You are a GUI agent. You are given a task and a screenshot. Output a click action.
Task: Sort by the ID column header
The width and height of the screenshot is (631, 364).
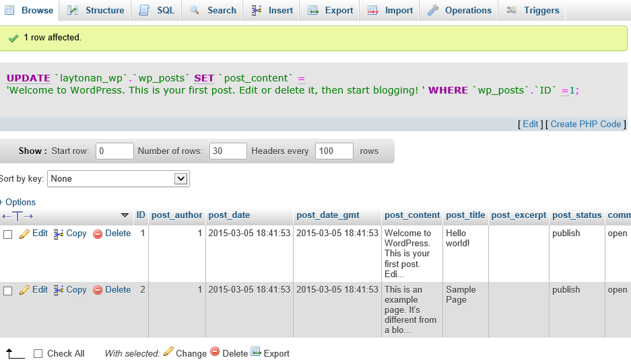click(x=141, y=215)
